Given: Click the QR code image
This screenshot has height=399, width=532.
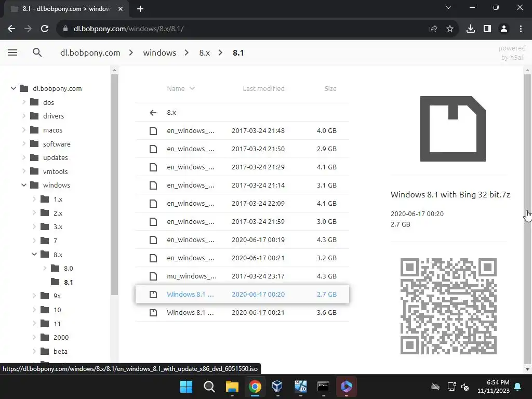Looking at the screenshot, I should 448,306.
